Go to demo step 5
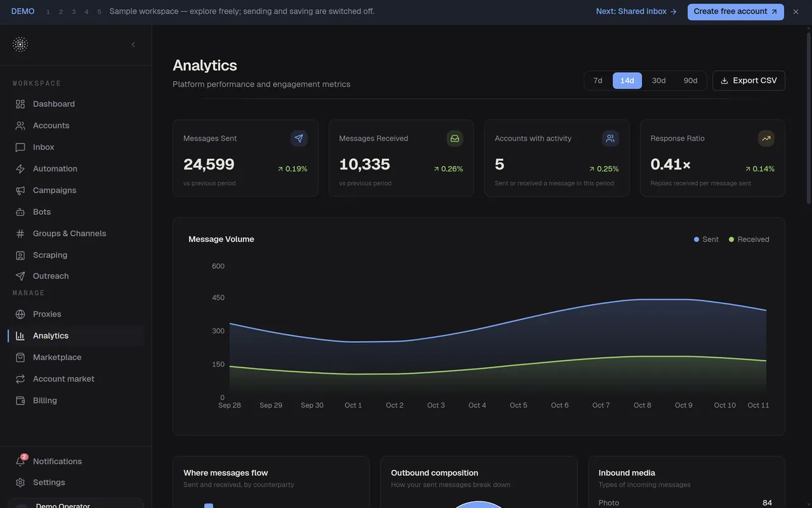This screenshot has height=508, width=812. [99, 11]
